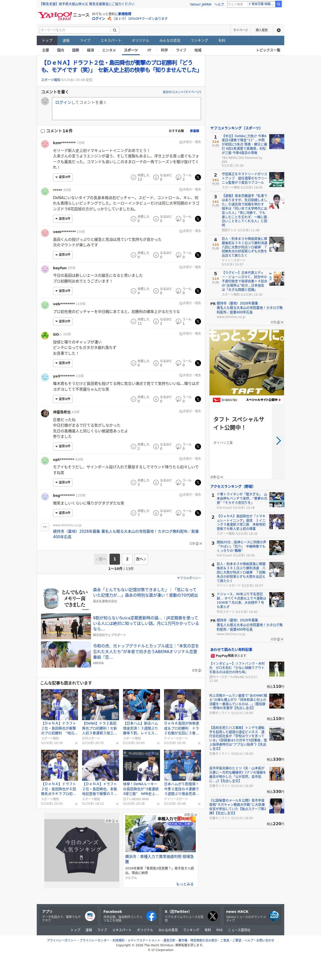Click the ログイン link in header

(98, 19)
